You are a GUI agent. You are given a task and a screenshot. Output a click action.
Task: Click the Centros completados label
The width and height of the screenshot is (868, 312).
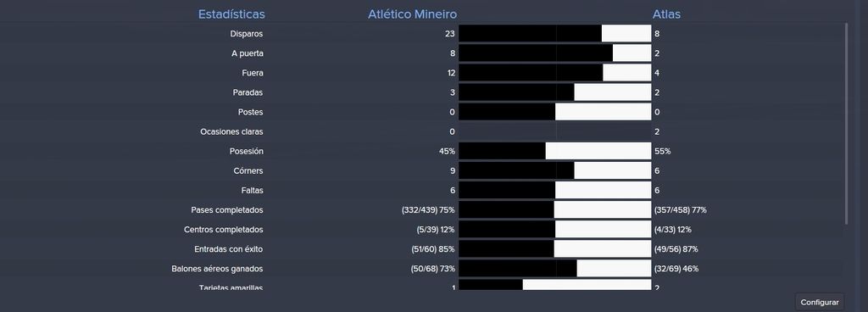coord(223,230)
